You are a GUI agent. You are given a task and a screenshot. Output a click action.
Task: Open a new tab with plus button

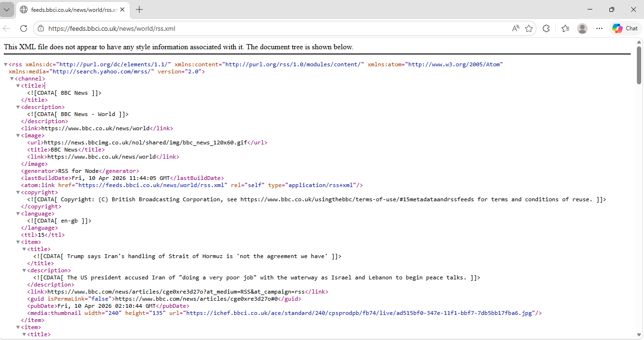139,9
